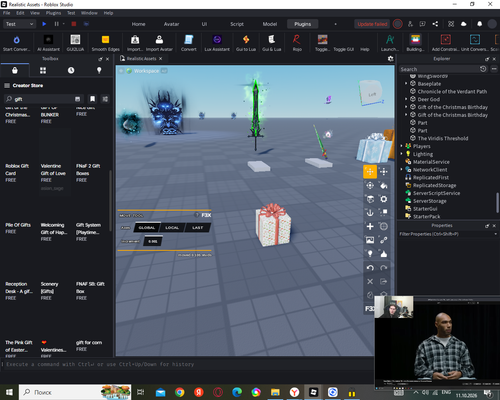Open the Unit Conversion plugin

coord(475,43)
